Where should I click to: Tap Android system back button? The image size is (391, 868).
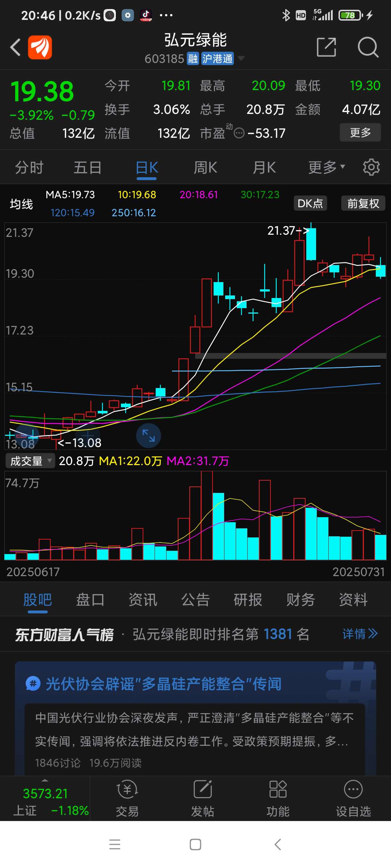point(278,844)
